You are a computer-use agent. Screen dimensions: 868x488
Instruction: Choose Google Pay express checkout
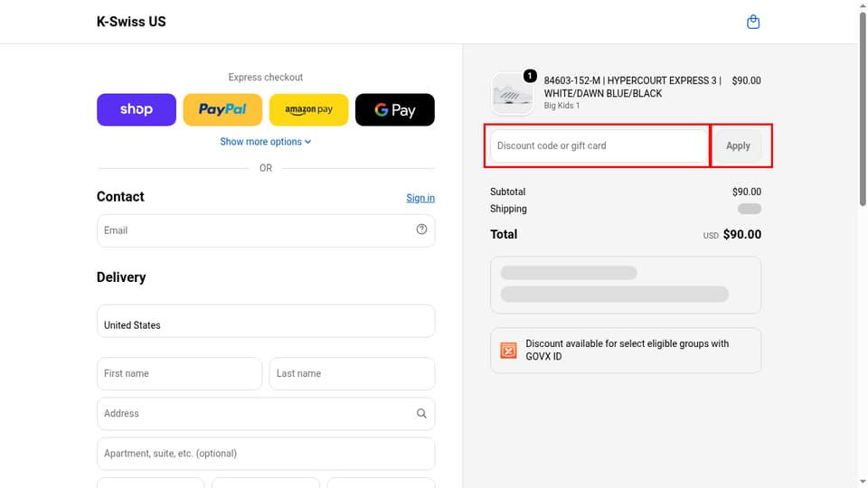[x=395, y=109]
